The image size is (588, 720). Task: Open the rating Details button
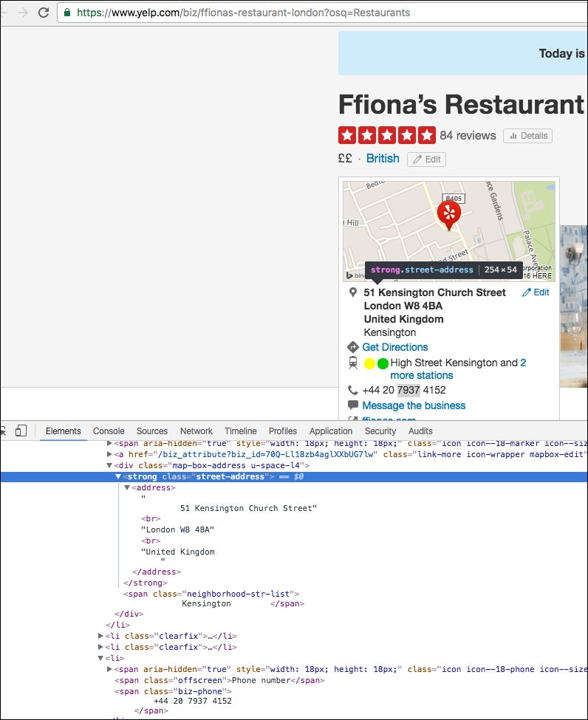click(527, 136)
